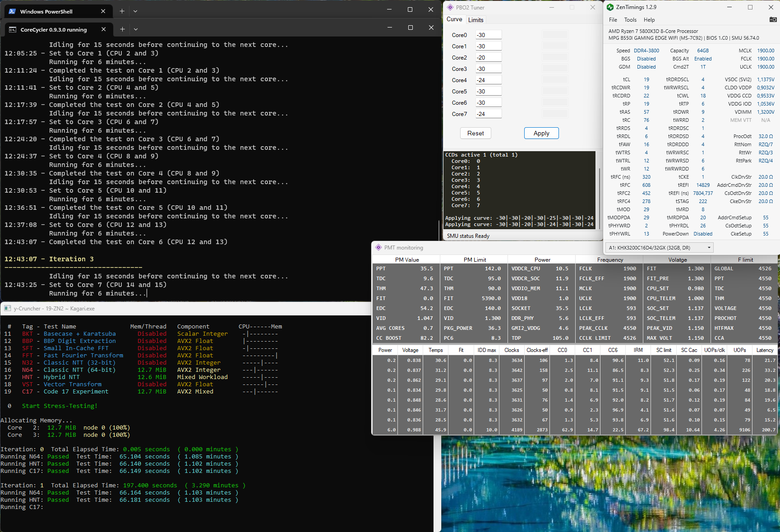Click the PowerShell icon in the Windows PowerShell tab
This screenshot has width=780, height=532.
coord(12,11)
